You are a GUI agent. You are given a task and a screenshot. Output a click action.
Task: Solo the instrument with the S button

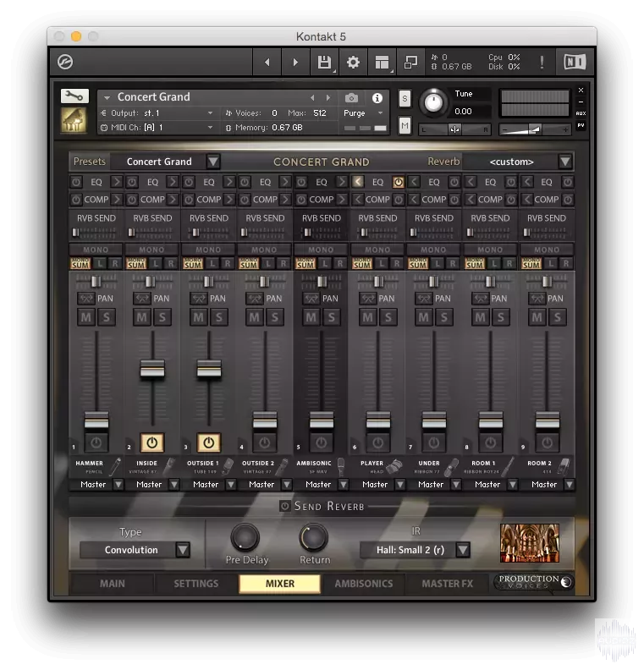(405, 99)
